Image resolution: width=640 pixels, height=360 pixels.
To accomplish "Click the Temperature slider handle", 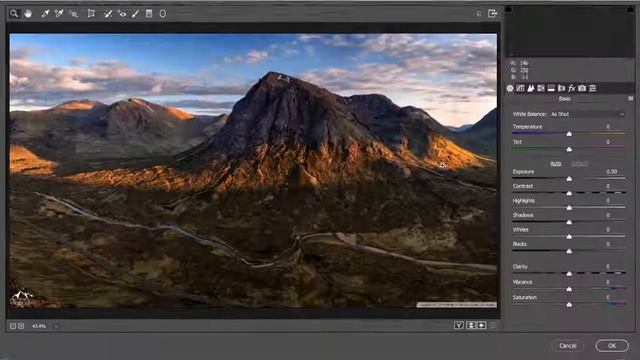I will pyautogui.click(x=569, y=134).
